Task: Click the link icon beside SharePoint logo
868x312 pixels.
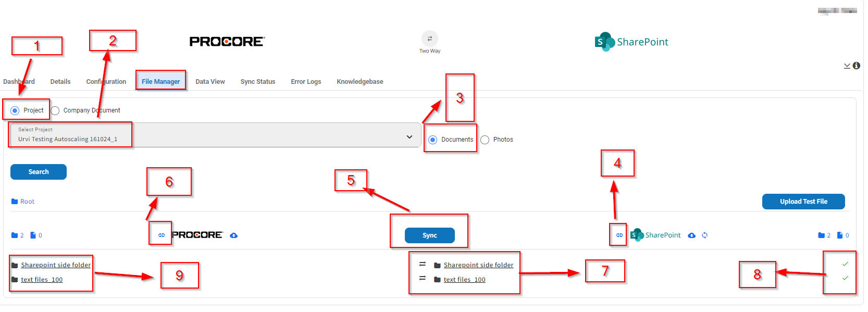Action: tap(619, 235)
